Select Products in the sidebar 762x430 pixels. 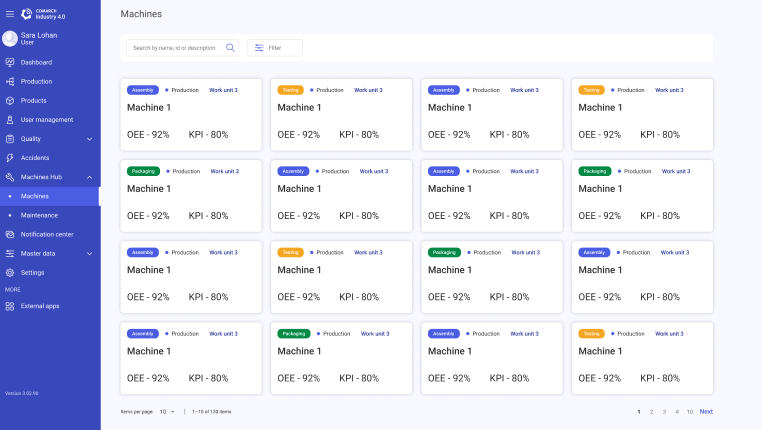click(50, 101)
